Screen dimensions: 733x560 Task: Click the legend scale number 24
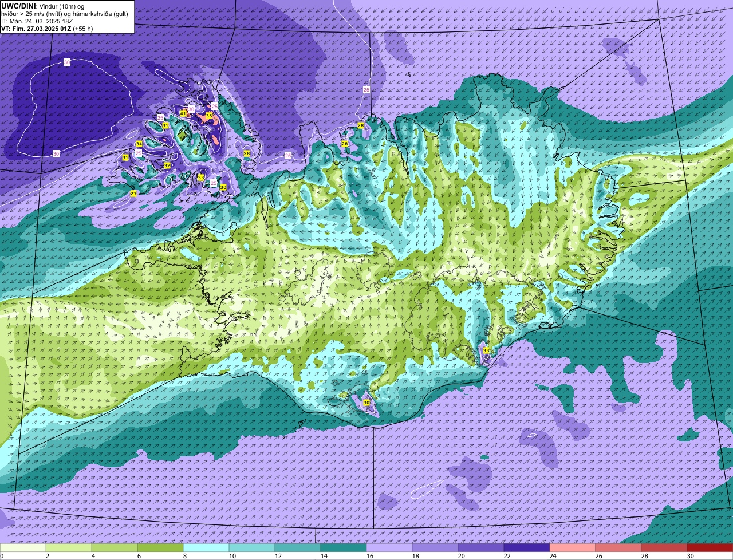click(x=553, y=556)
